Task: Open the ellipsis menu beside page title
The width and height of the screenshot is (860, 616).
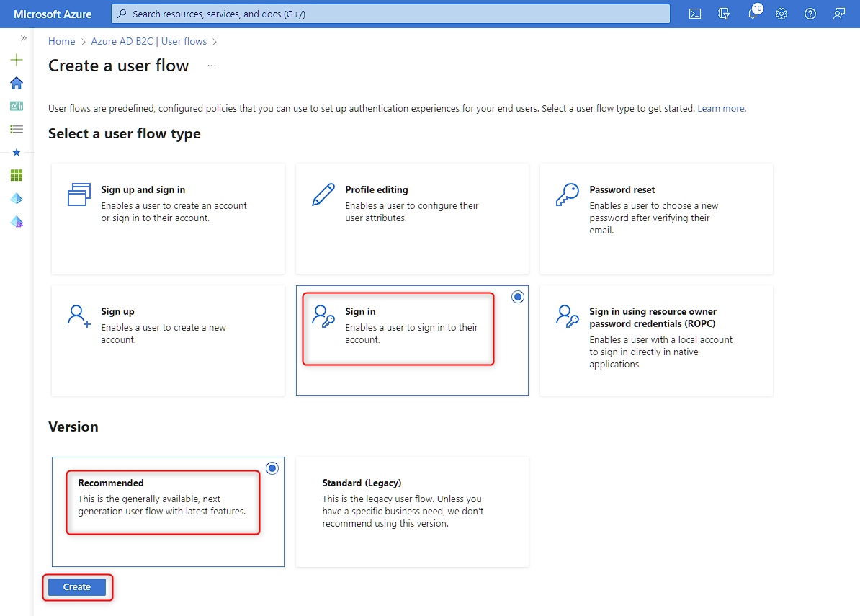Action: click(x=212, y=66)
